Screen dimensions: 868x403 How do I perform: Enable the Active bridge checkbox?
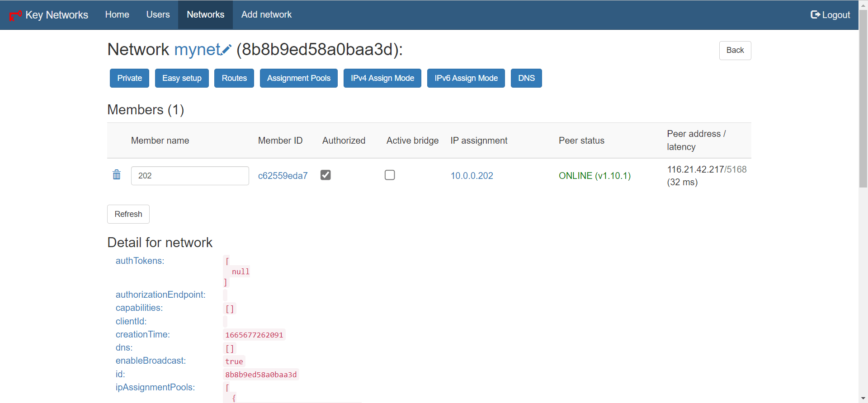click(x=390, y=175)
